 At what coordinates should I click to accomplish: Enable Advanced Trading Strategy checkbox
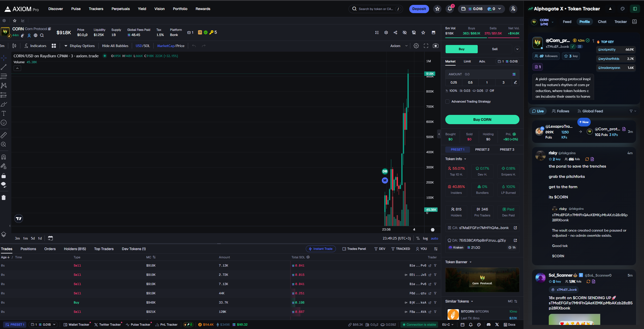coord(447,102)
